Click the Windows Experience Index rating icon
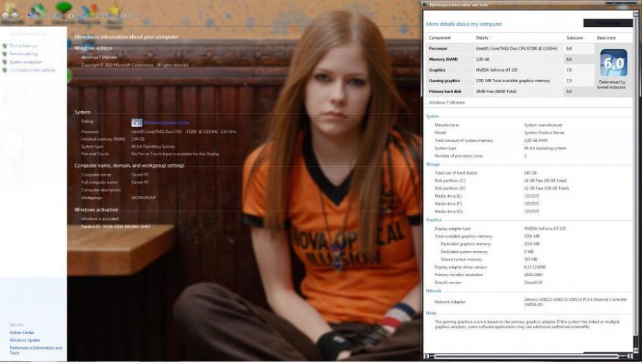Screen dimensions: 642x364 click(x=136, y=123)
